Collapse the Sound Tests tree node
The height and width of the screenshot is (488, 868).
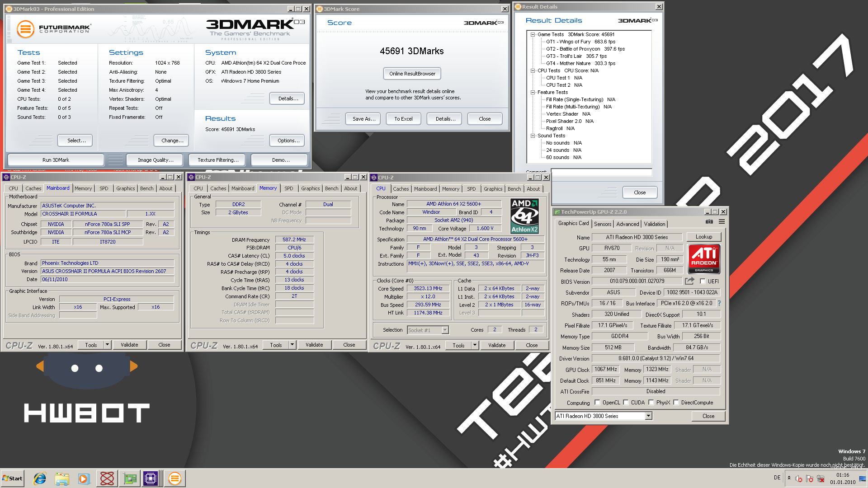(x=533, y=136)
